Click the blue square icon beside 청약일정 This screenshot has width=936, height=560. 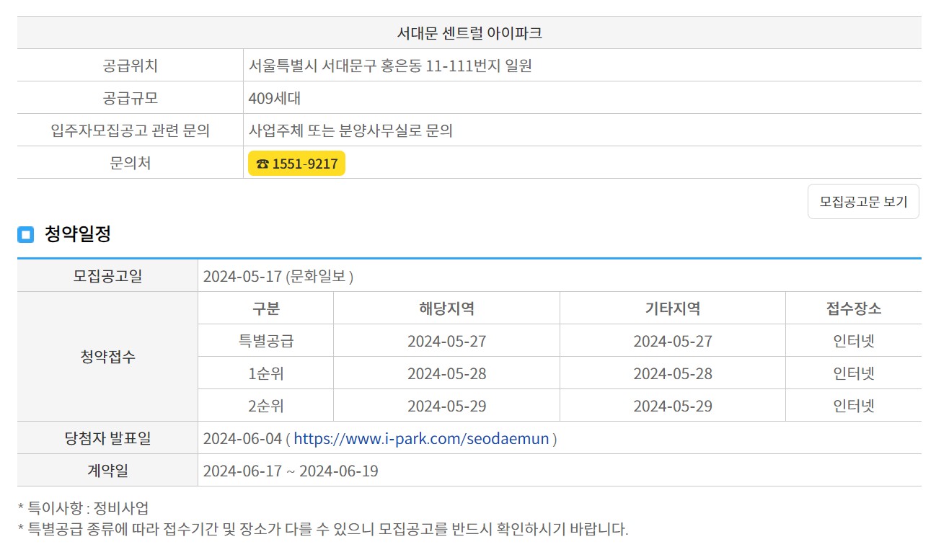25,234
